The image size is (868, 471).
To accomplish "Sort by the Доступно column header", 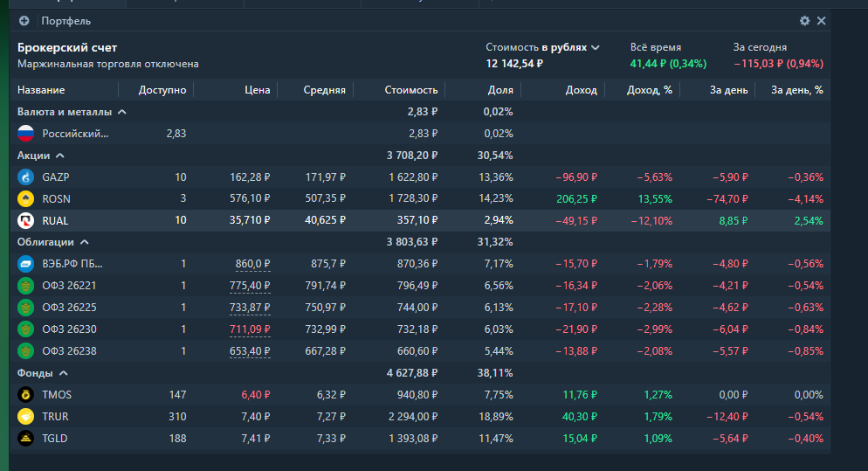I will point(162,90).
